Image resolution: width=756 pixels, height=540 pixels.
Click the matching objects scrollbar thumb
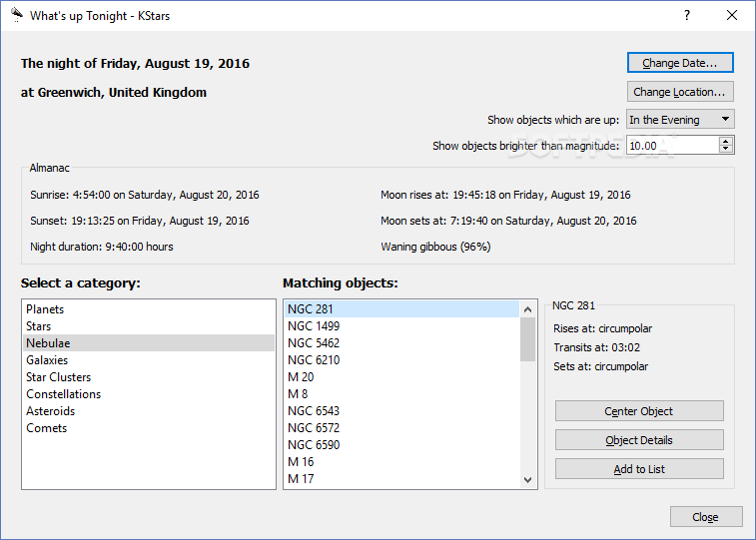(x=528, y=339)
